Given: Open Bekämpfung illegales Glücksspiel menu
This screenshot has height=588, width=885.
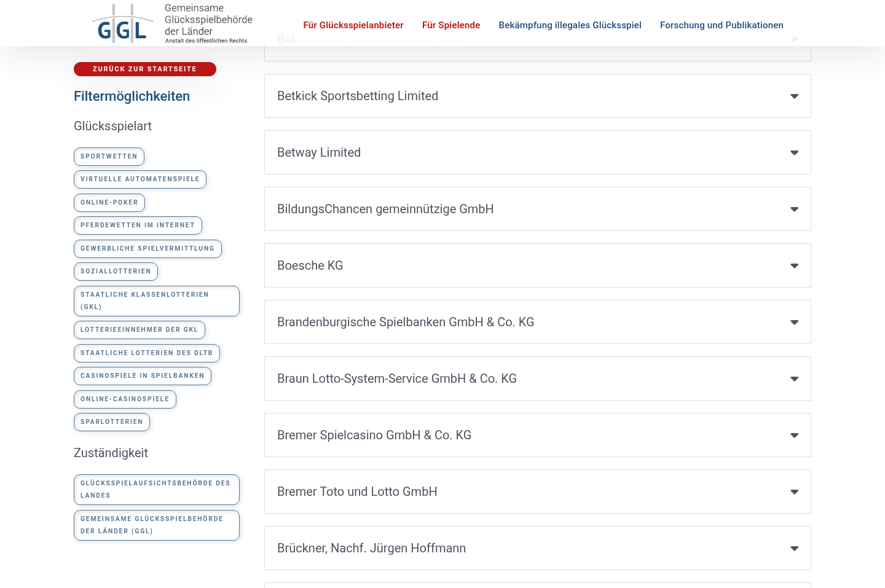Looking at the screenshot, I should [570, 25].
